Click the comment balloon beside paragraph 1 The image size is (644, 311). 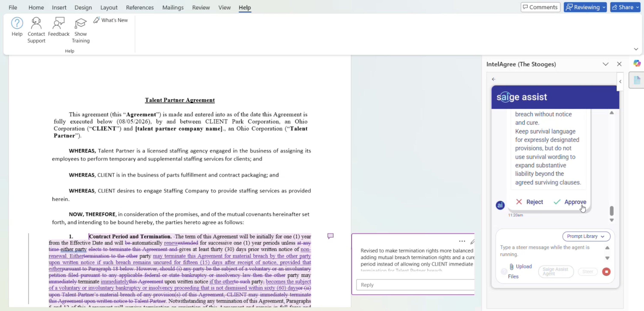(x=330, y=236)
